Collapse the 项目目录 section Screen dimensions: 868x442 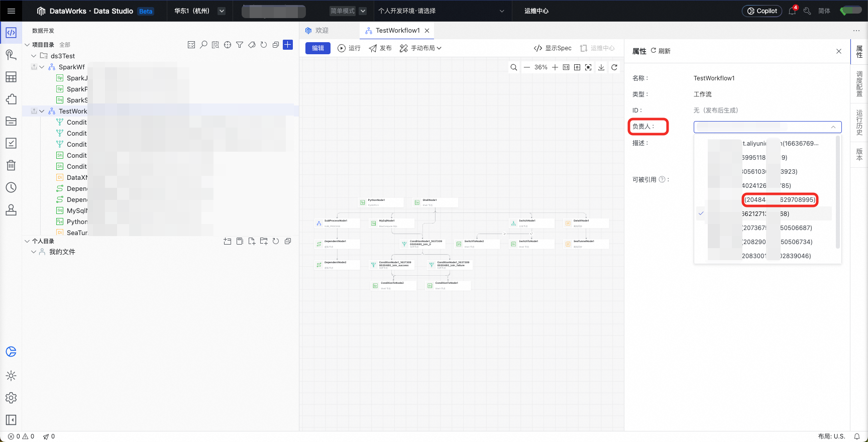pyautogui.click(x=27, y=45)
